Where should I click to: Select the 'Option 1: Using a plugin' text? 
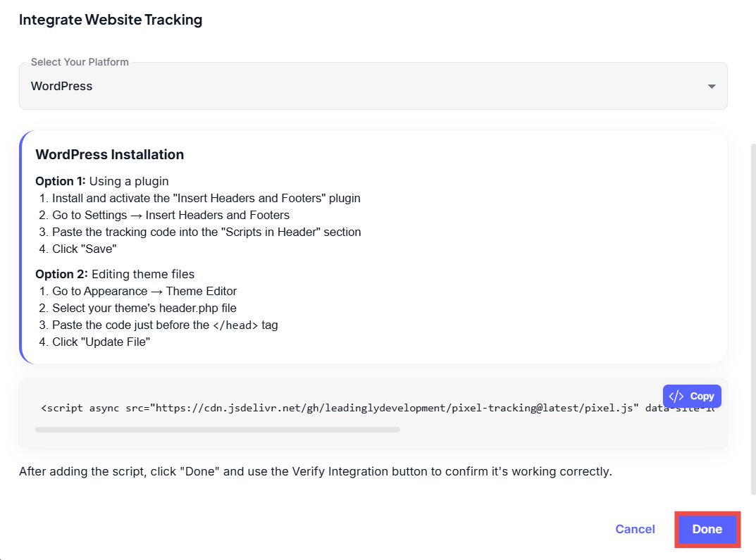pos(102,182)
